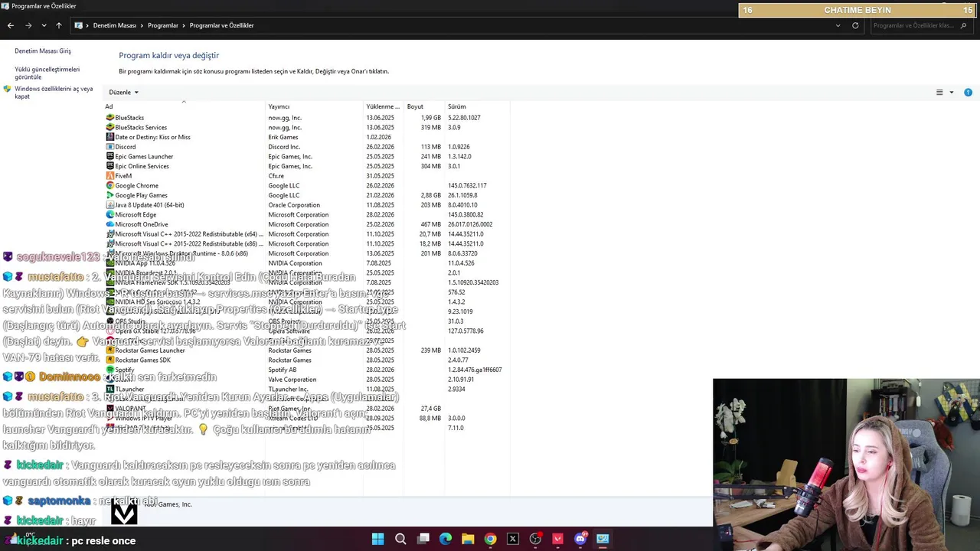
Task: Sort by the Yayımcı column header
Action: pyautogui.click(x=315, y=106)
